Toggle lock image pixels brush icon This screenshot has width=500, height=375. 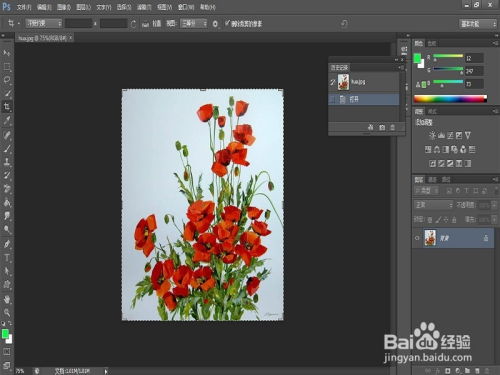(438, 220)
